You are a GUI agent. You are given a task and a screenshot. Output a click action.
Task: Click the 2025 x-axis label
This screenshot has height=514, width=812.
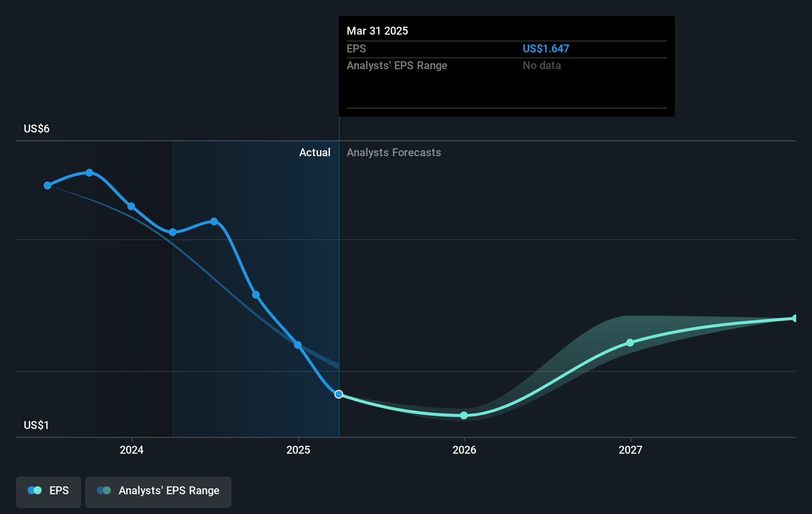point(298,450)
